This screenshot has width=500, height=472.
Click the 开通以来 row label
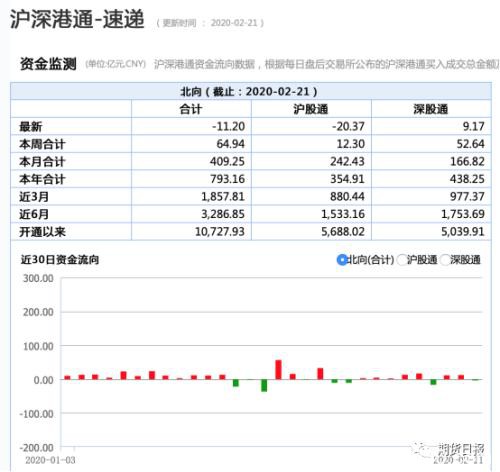42,232
